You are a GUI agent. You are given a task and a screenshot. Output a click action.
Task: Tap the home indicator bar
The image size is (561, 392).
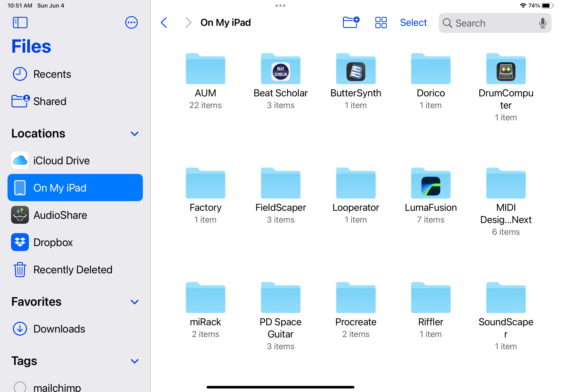click(x=280, y=387)
